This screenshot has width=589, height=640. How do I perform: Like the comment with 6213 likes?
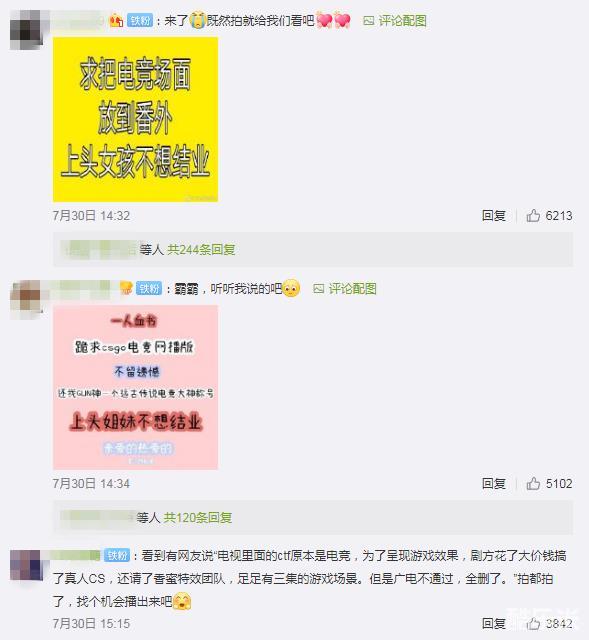tap(533, 215)
